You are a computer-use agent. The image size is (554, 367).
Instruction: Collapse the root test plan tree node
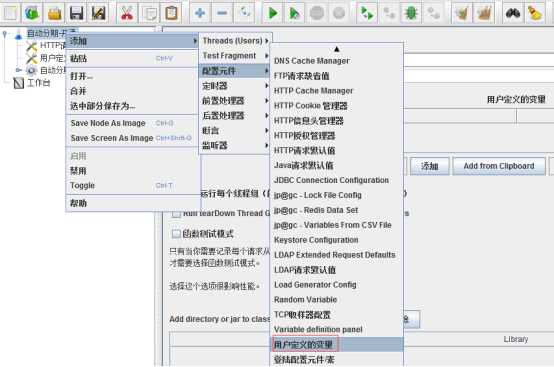pos(4,34)
